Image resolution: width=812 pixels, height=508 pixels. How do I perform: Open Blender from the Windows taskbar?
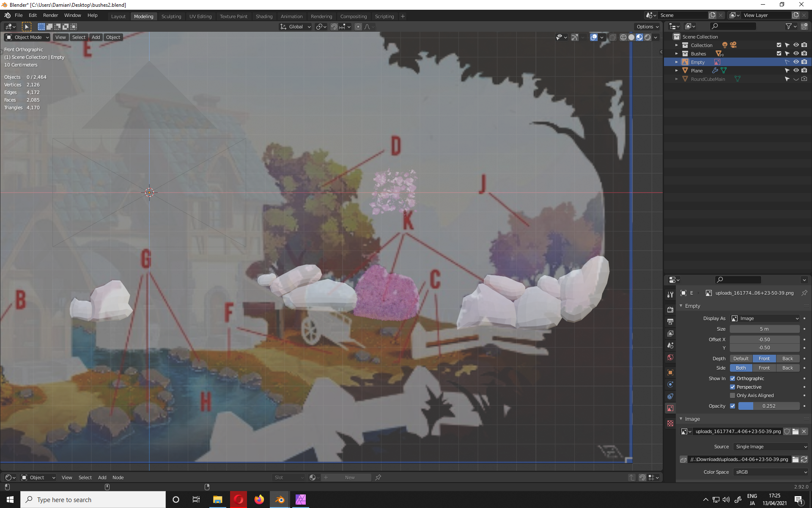click(x=280, y=500)
